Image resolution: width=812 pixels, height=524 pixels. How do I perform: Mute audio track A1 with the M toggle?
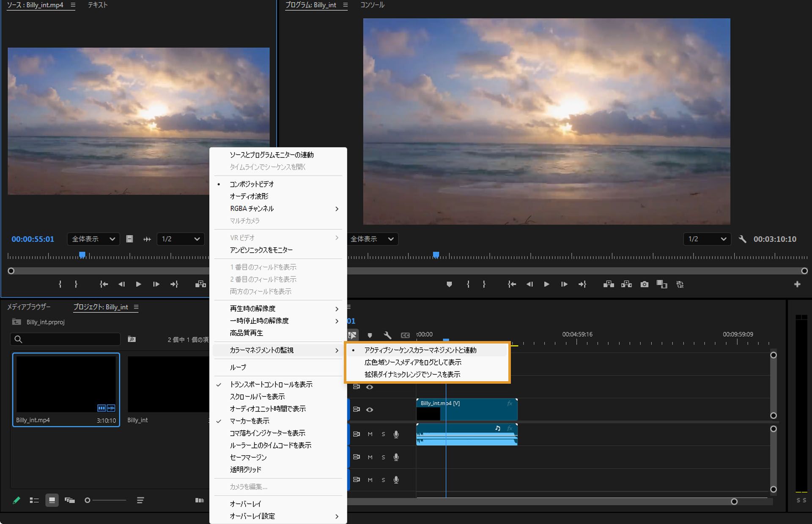[370, 434]
